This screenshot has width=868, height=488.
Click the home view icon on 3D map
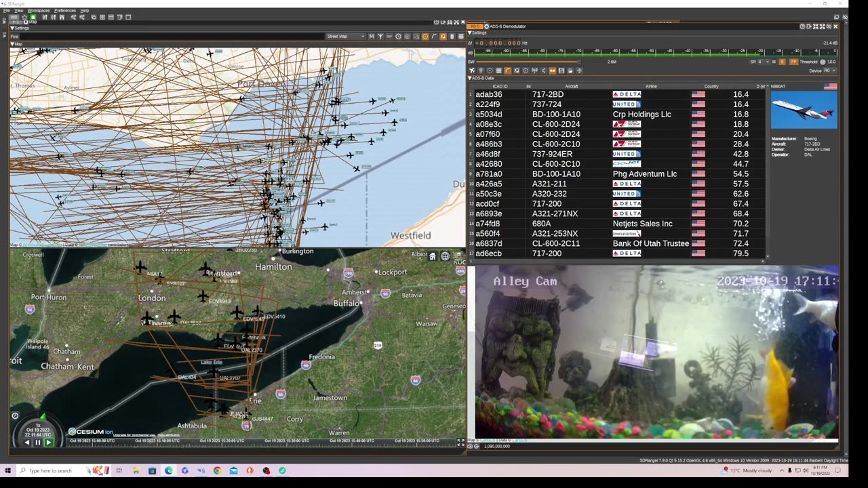(x=433, y=256)
